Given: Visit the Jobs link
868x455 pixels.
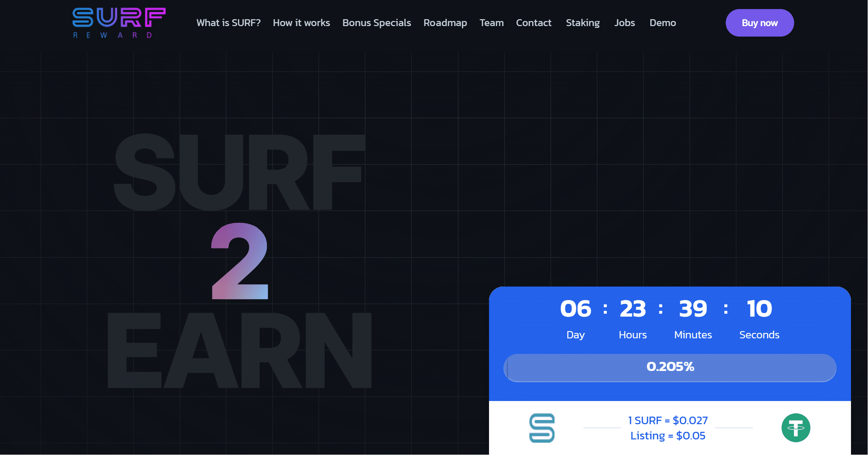Looking at the screenshot, I should click(624, 23).
